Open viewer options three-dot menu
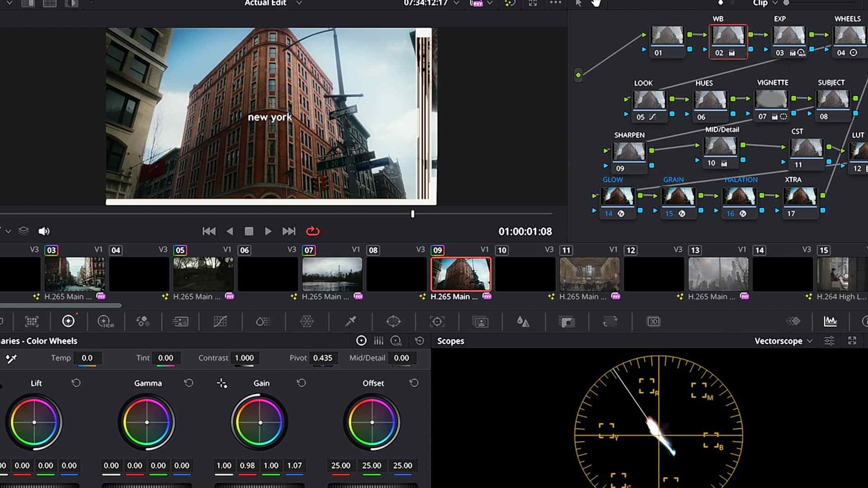This screenshot has height=488, width=868. click(x=556, y=3)
